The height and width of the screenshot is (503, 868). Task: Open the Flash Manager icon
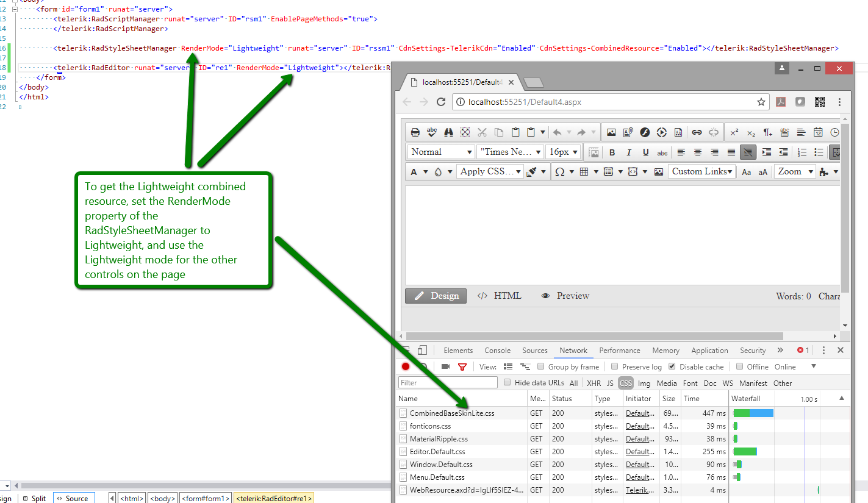(x=645, y=132)
